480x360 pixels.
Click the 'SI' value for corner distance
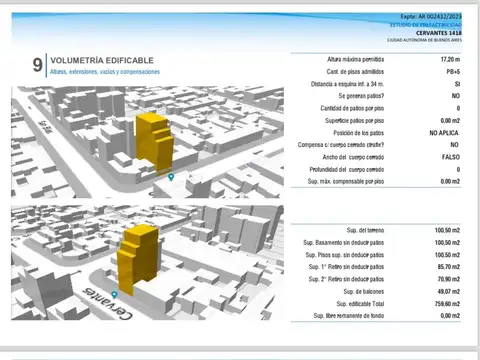(x=457, y=84)
